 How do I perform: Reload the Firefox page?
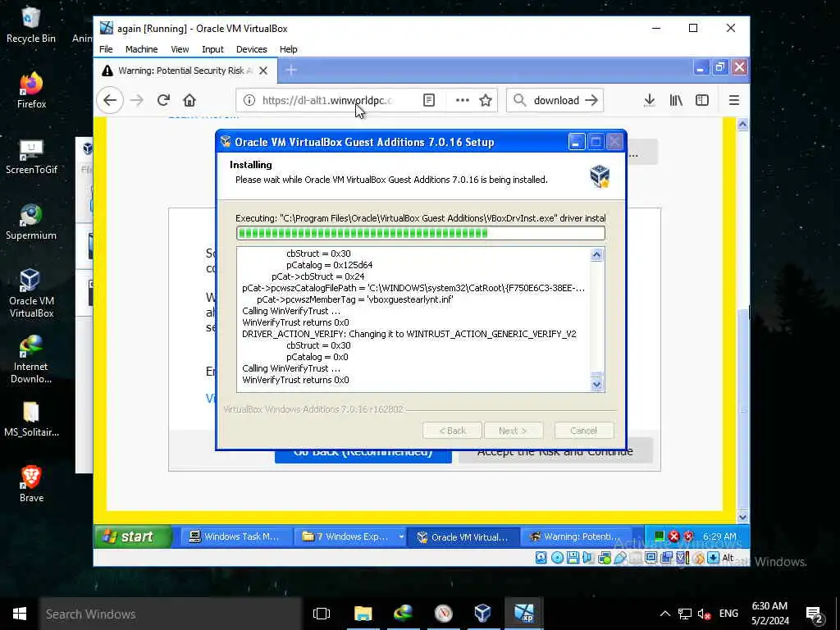click(x=163, y=100)
